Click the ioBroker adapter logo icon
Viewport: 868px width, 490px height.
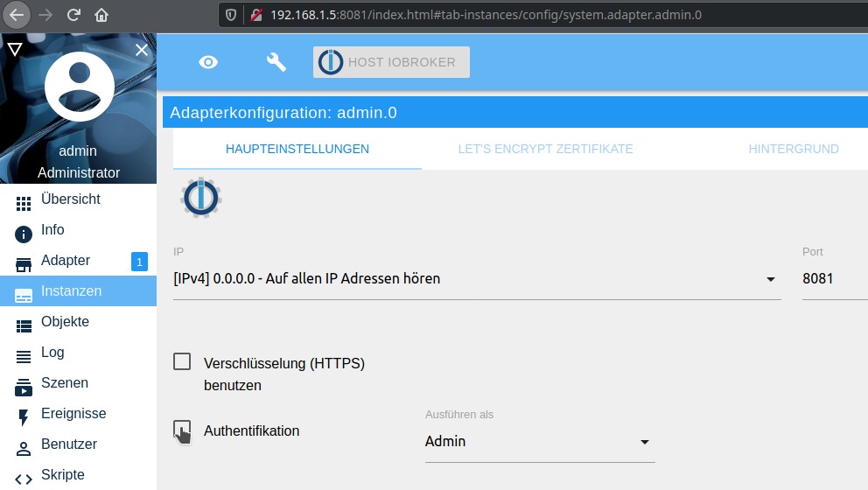click(201, 198)
